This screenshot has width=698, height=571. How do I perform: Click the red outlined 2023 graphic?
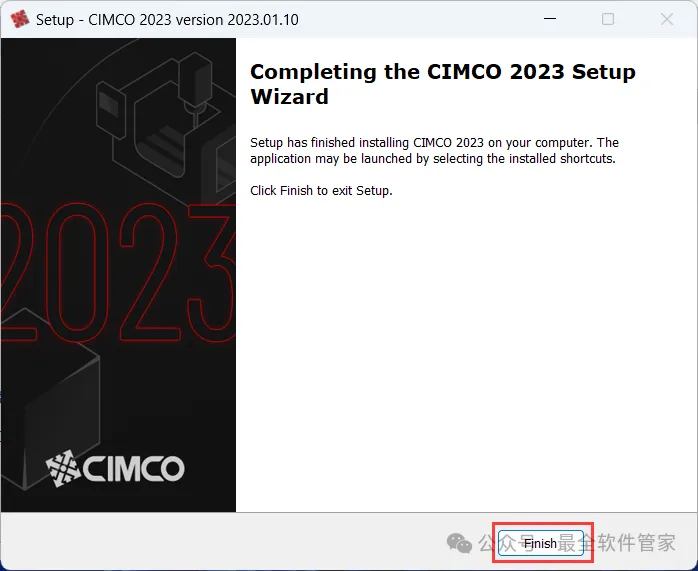pos(118,272)
